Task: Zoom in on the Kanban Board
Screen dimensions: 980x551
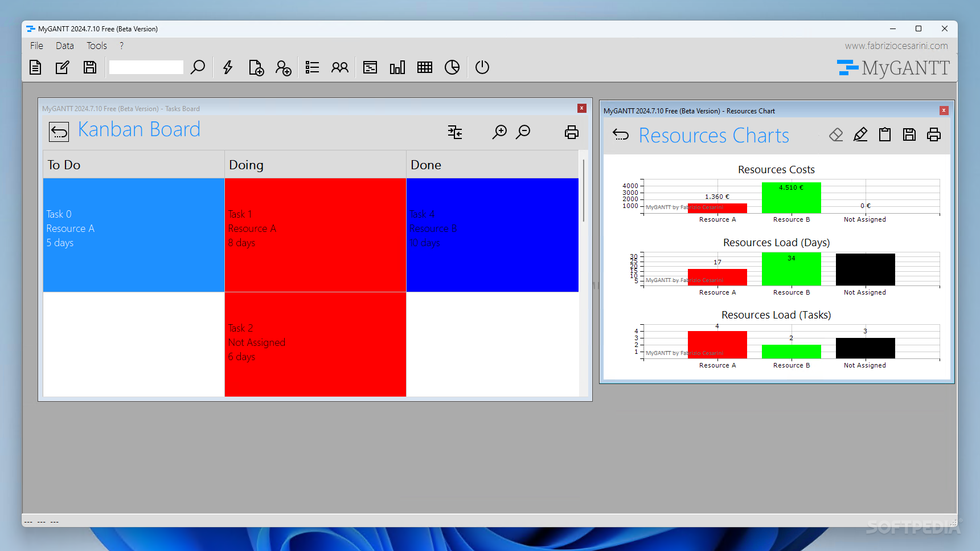Action: click(x=499, y=132)
